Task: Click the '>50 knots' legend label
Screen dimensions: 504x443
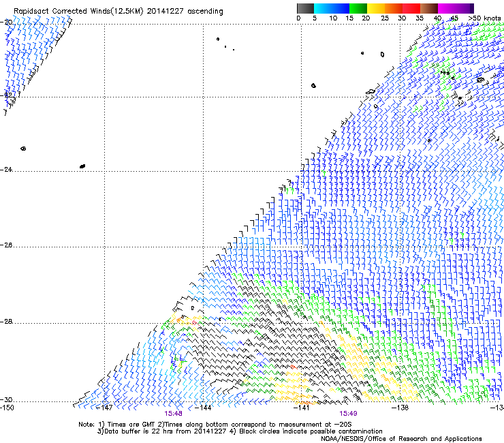Action: click(484, 18)
